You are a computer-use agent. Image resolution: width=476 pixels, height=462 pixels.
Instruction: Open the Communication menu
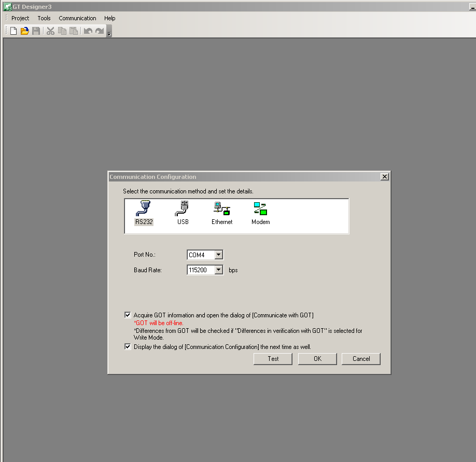77,18
